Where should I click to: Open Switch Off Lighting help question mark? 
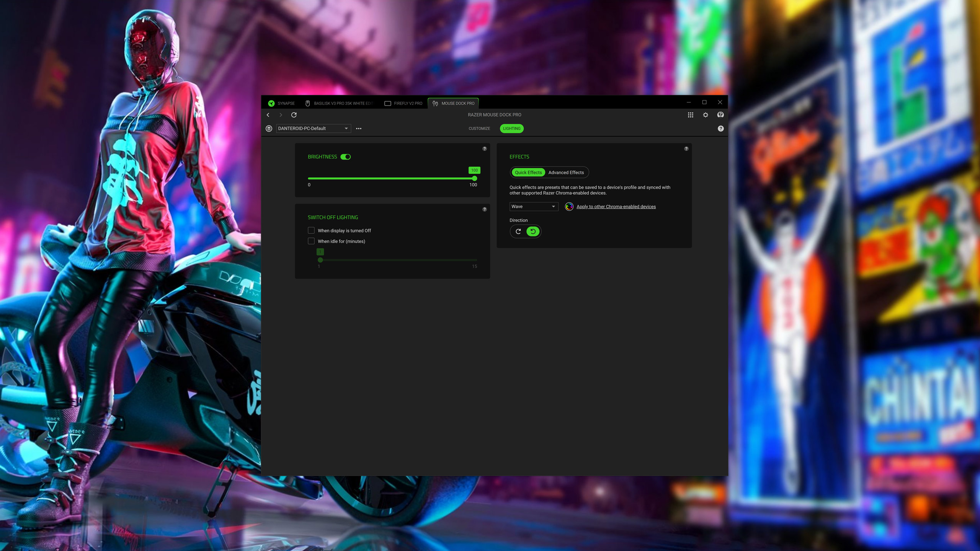[x=485, y=209]
